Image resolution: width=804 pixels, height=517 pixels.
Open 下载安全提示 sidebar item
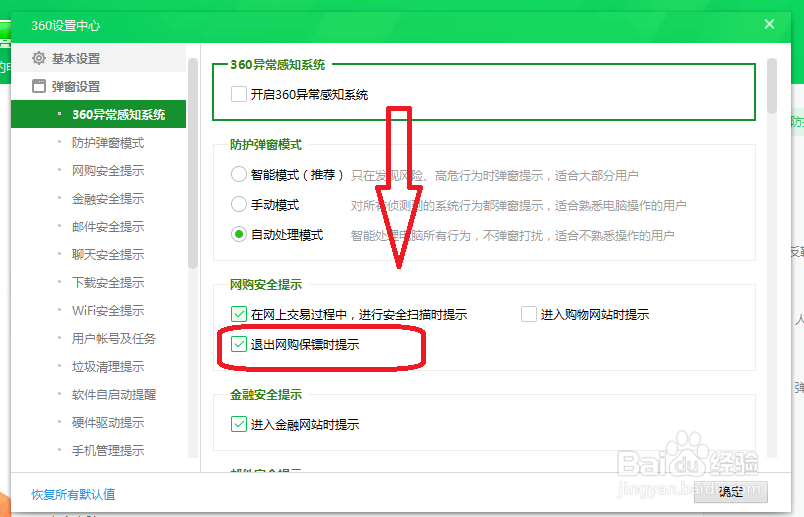click(x=108, y=282)
